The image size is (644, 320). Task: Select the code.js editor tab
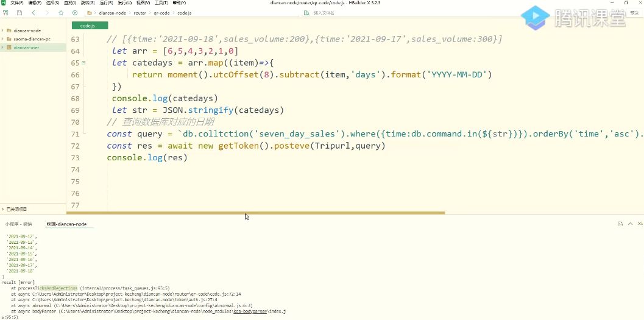(90, 26)
